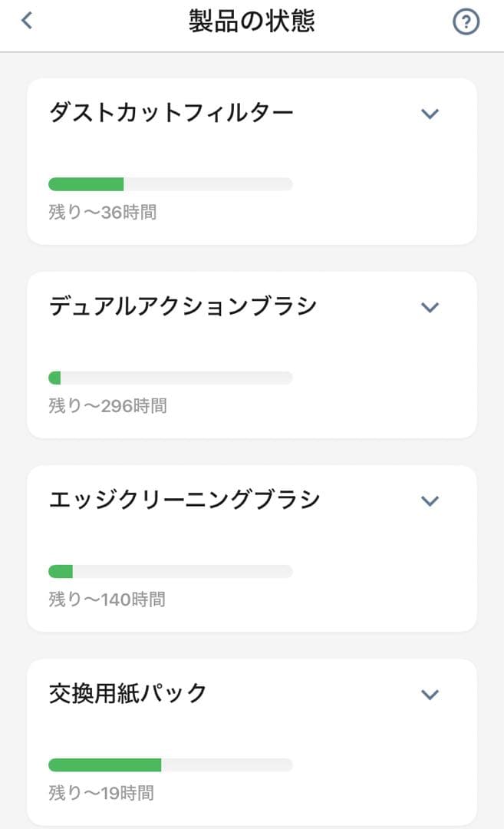Click the エッジクリーニングブラシ progress bar

coord(170,571)
